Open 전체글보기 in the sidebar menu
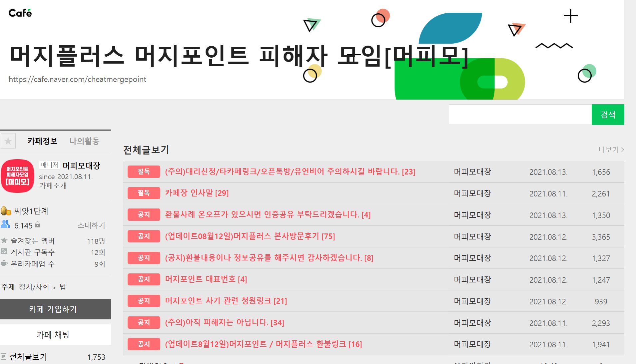The width and height of the screenshot is (636, 364). (28, 357)
